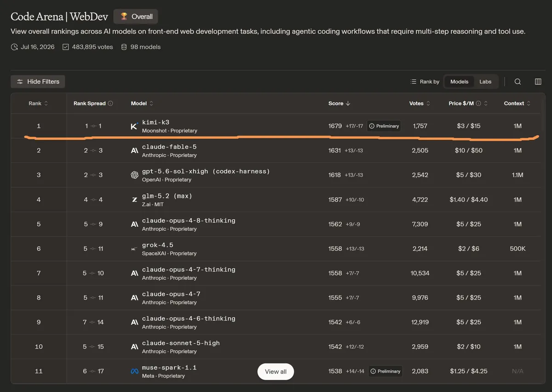This screenshot has height=392, width=552.
Task: Click the database icon beside 98 models
Action: point(124,47)
